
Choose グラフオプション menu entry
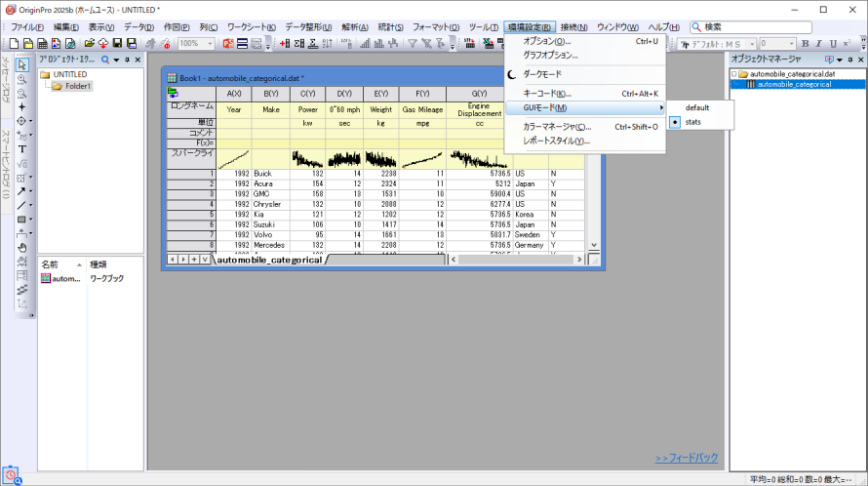[x=584, y=55]
